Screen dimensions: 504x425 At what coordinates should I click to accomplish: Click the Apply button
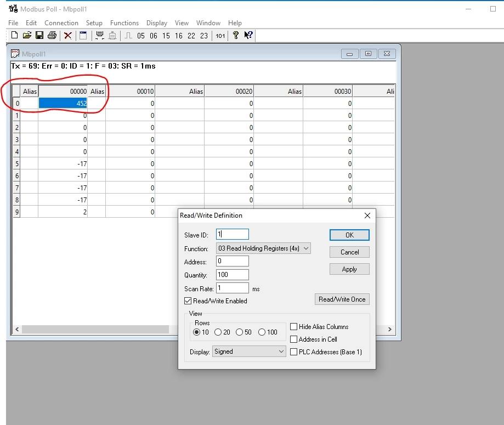(349, 269)
